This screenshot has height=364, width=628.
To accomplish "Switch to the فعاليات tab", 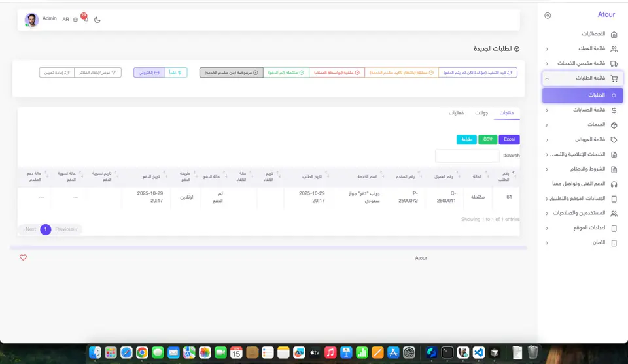I will coord(456,113).
